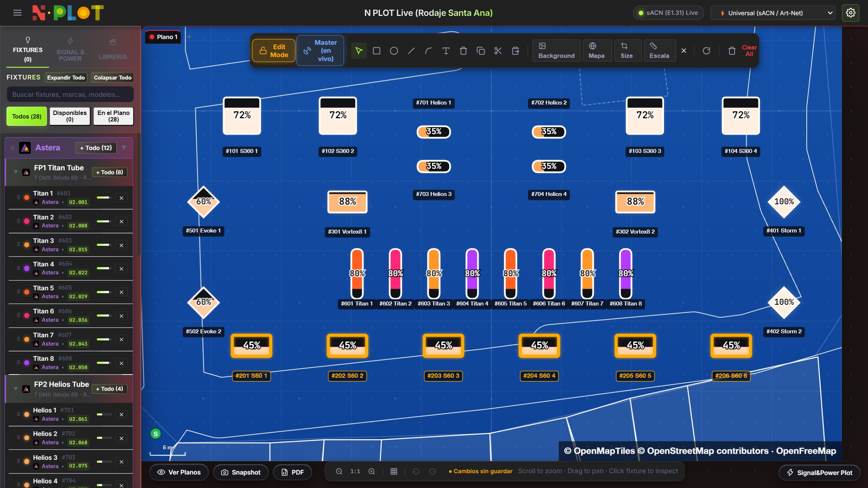Click the delete trash tool in toolbar
The height and width of the screenshot is (488, 868).
(x=463, y=51)
